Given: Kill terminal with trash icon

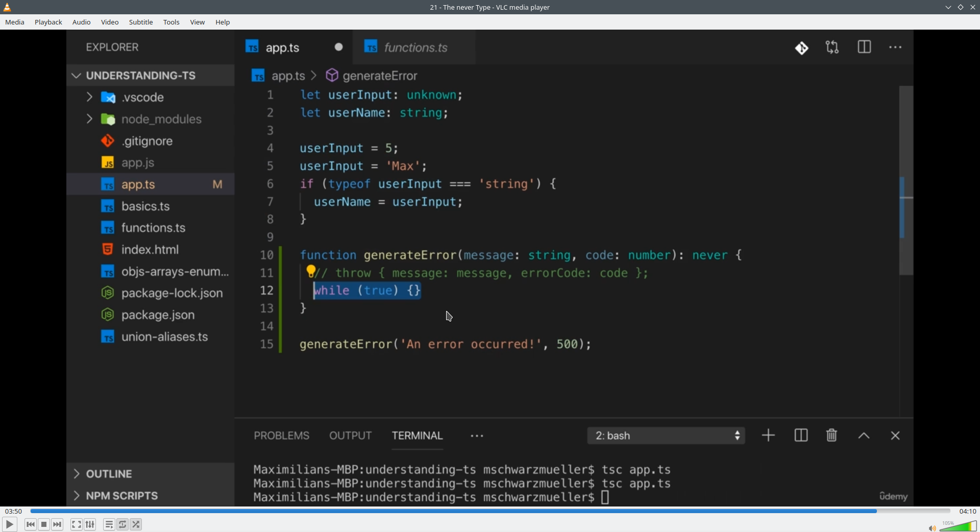Looking at the screenshot, I should [832, 436].
